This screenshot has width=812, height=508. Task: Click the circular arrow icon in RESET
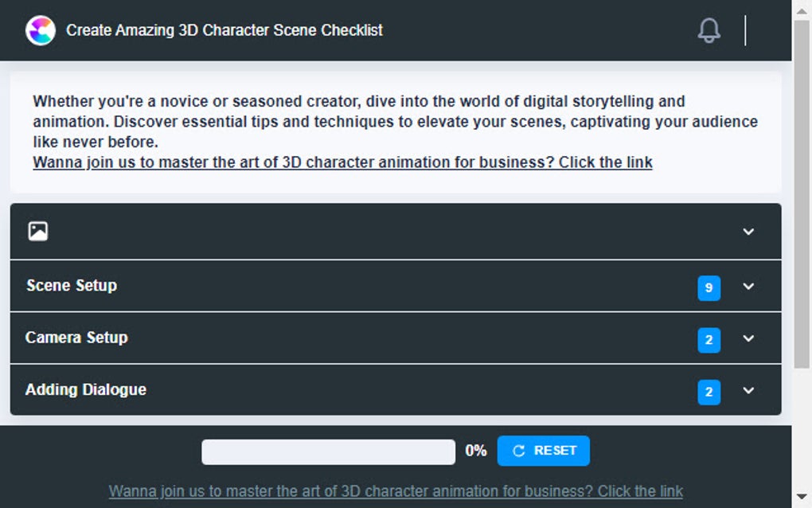(x=519, y=451)
